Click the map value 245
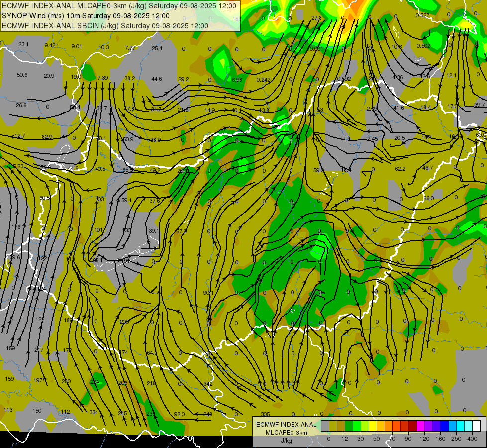 pyautogui.click(x=122, y=413)
